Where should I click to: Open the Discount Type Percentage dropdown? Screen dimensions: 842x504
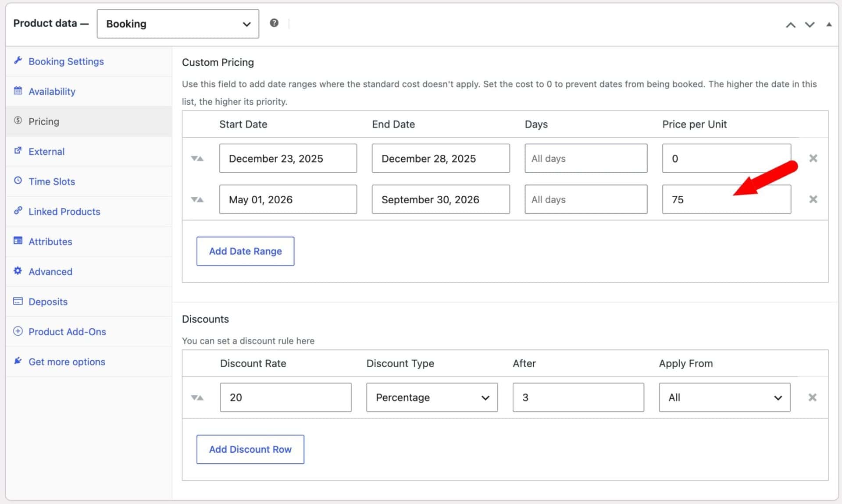pos(432,398)
